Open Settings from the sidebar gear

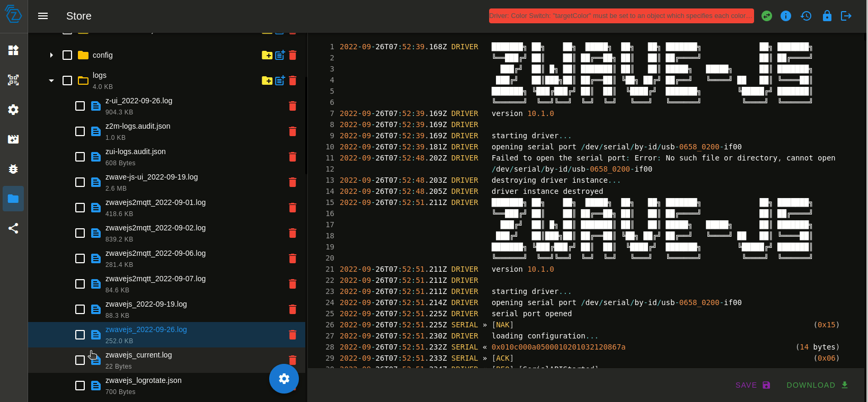[x=13, y=110]
